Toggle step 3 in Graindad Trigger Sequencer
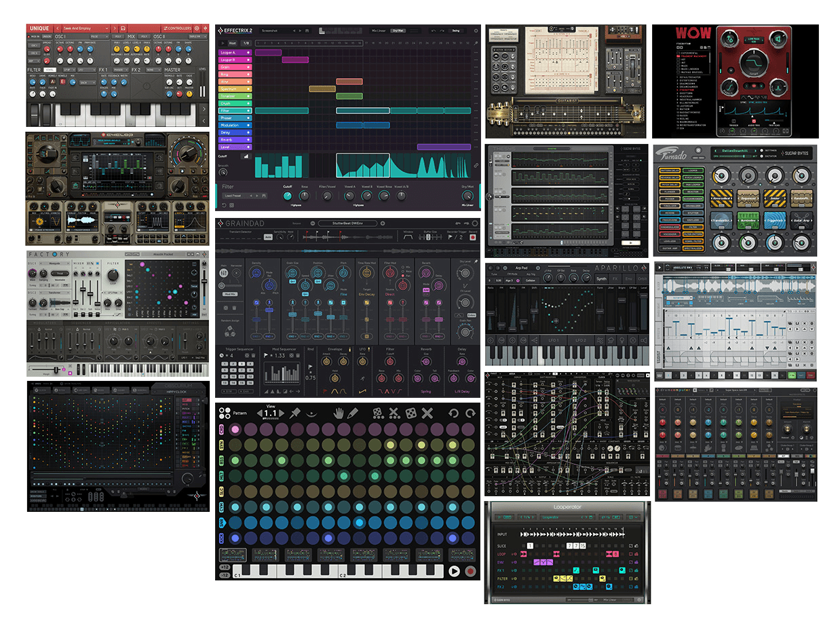The width and height of the screenshot is (840, 630). (242, 364)
